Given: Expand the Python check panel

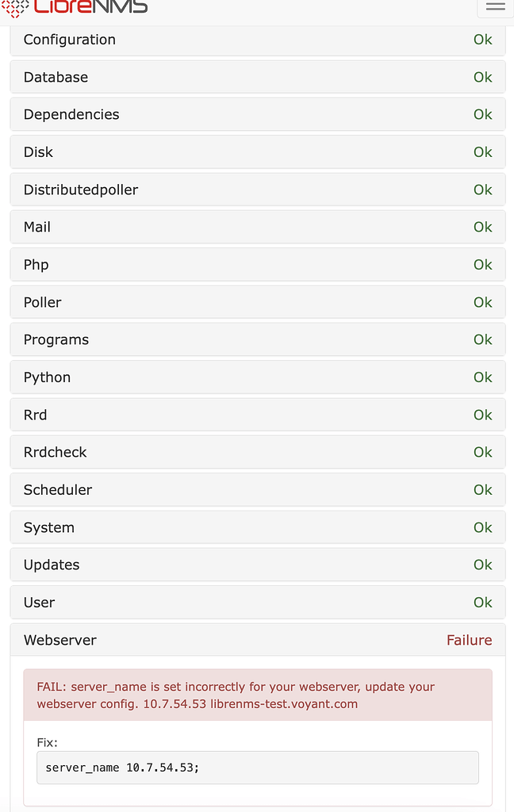Looking at the screenshot, I should (257, 377).
